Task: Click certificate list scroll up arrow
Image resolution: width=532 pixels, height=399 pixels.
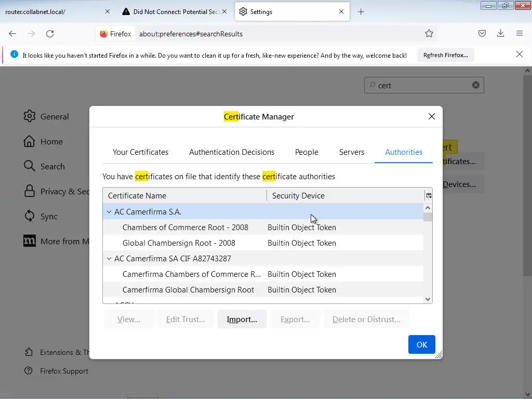Action: pos(428,208)
